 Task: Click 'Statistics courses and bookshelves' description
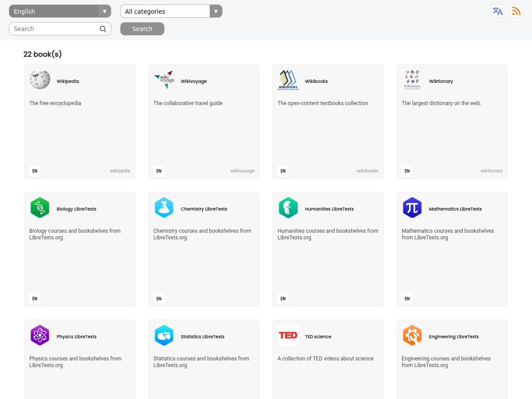201,362
